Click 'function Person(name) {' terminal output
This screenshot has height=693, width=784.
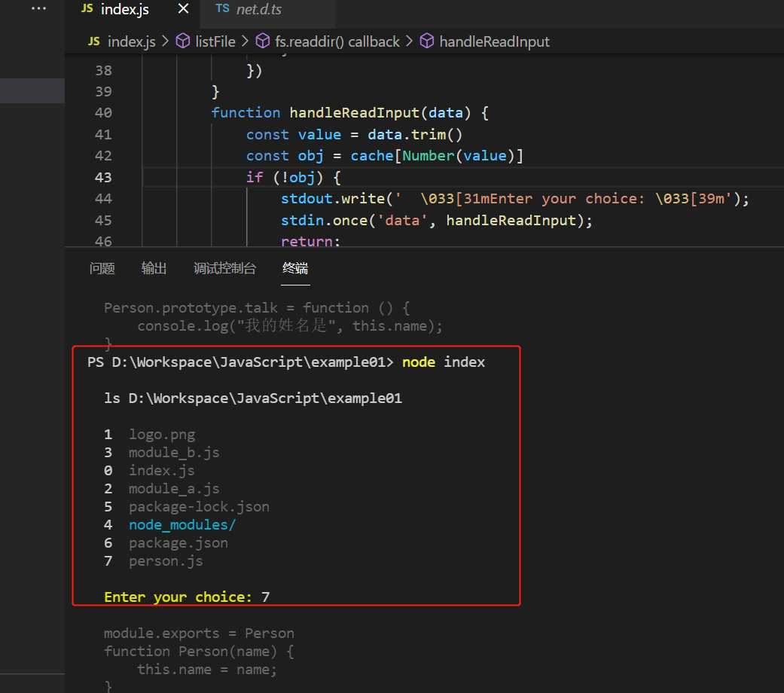click(199, 652)
